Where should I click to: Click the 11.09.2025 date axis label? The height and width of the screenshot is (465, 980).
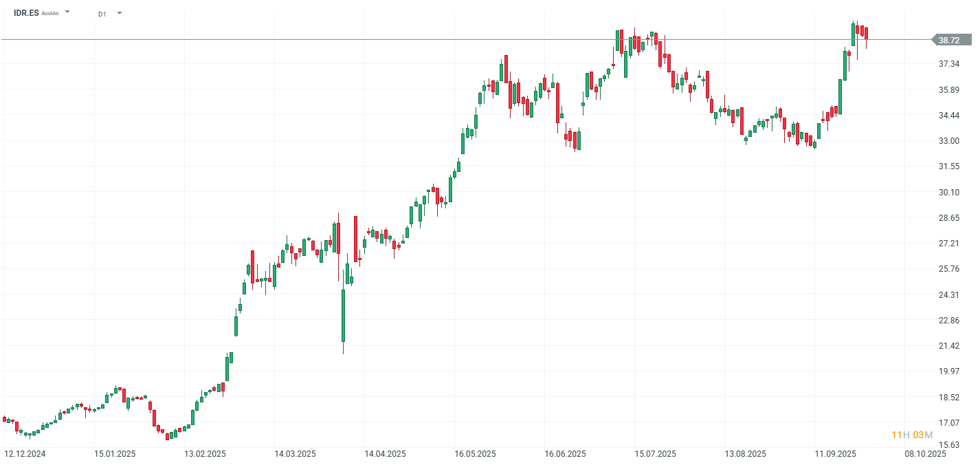835,454
